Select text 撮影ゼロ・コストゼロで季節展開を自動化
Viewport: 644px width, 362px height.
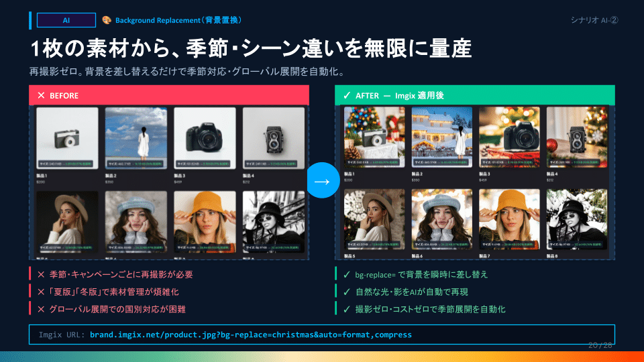[x=430, y=310]
